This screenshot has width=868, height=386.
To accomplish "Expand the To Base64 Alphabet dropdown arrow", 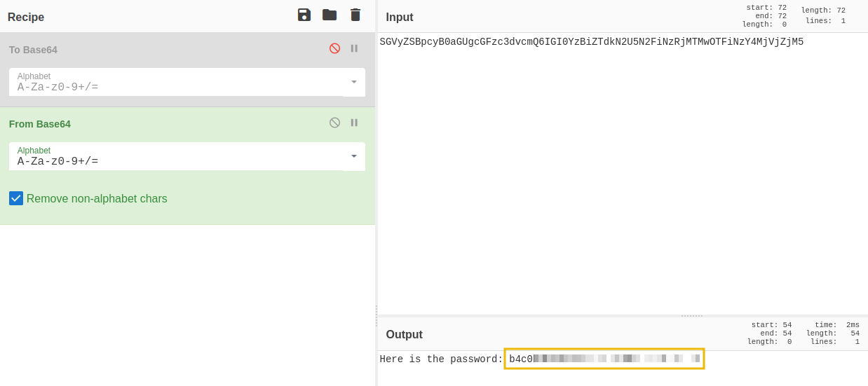I will coord(354,82).
